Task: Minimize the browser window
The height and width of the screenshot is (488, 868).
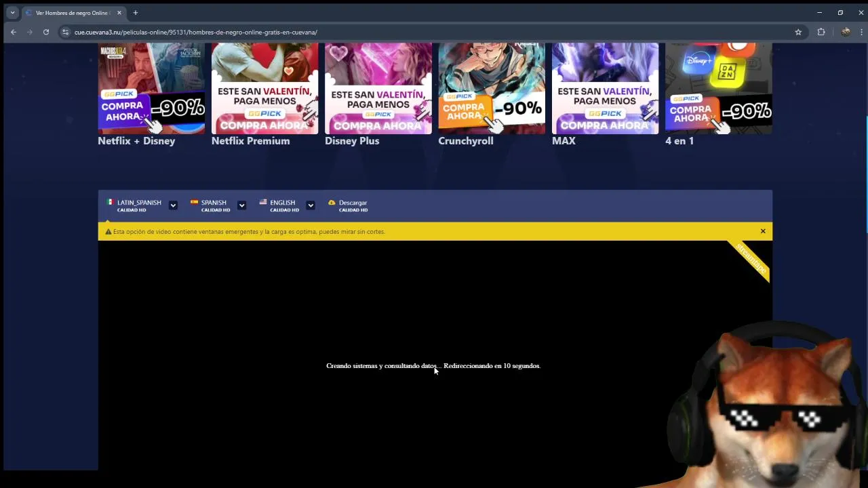Action: tap(819, 12)
